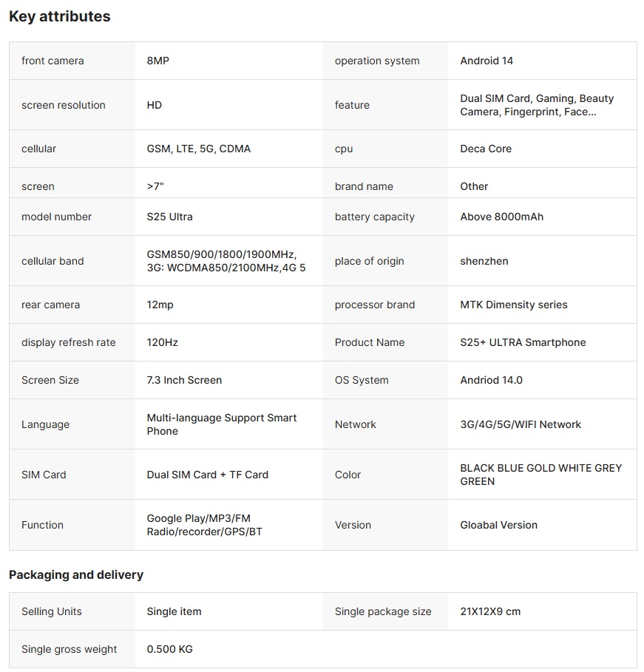Click the cellular band frequencies text
This screenshot has width=644, height=672.
click(x=226, y=261)
